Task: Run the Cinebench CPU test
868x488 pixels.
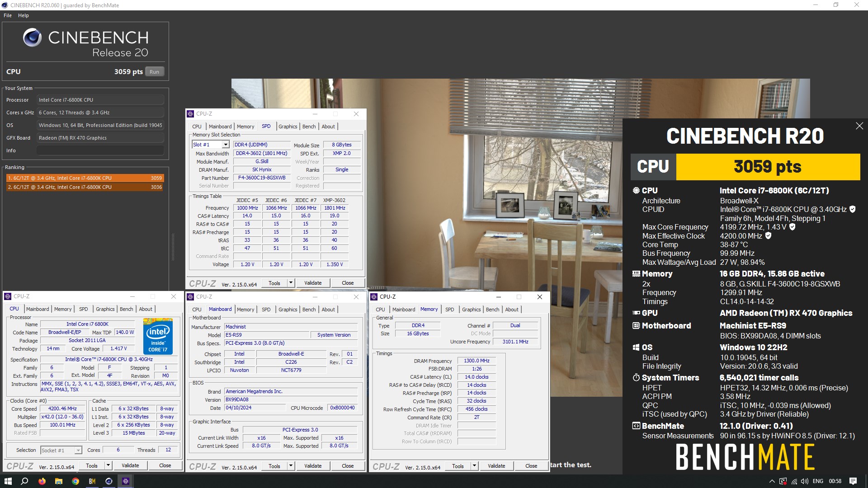Action: [154, 72]
